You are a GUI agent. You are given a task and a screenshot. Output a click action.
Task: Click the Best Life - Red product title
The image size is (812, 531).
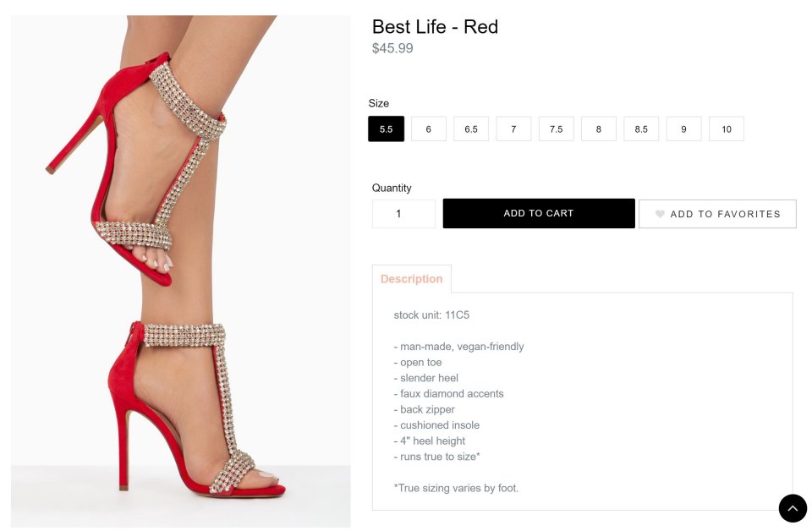[435, 27]
